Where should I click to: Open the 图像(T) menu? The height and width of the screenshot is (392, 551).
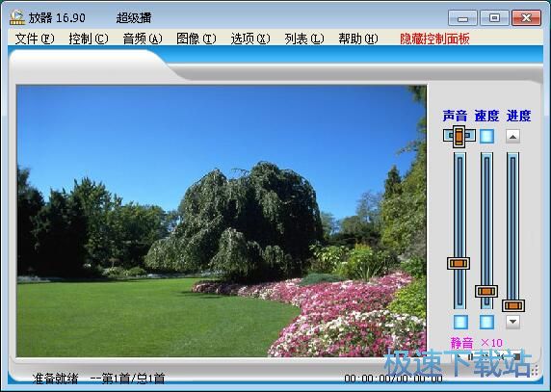[x=197, y=39]
